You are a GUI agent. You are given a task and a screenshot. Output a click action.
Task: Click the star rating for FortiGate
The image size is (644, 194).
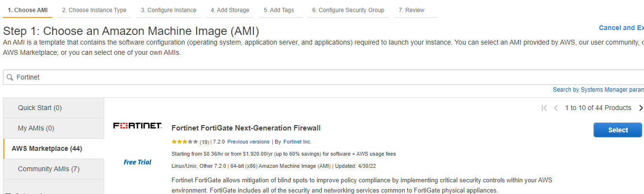click(x=185, y=142)
